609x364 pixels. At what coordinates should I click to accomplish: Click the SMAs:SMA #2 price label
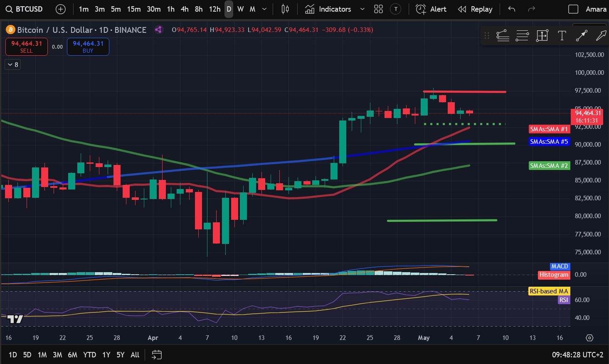(x=549, y=166)
